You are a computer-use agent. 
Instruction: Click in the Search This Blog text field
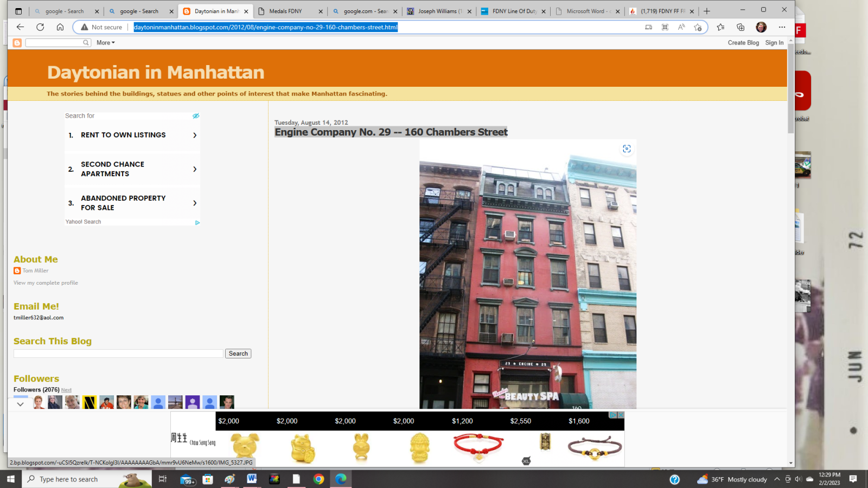coord(118,354)
